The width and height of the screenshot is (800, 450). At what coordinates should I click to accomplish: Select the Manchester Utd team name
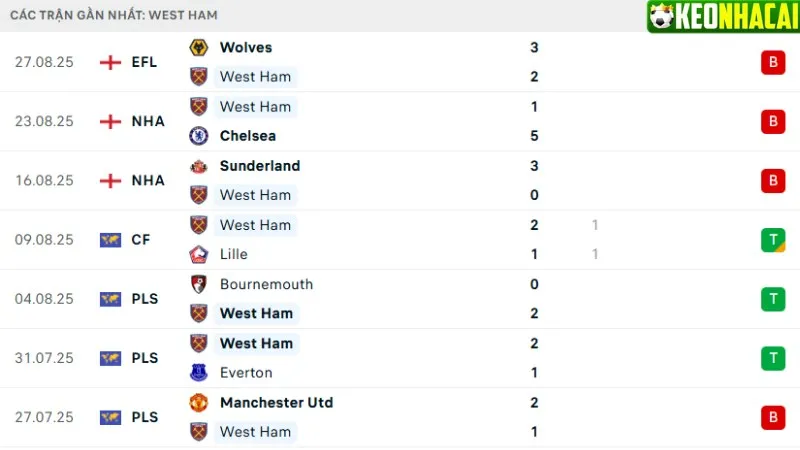(x=276, y=402)
